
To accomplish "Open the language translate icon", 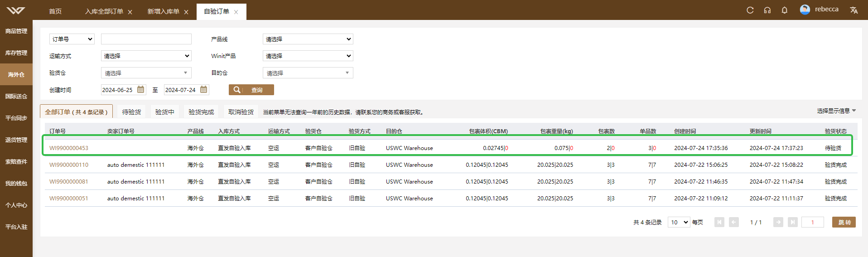I will [854, 10].
